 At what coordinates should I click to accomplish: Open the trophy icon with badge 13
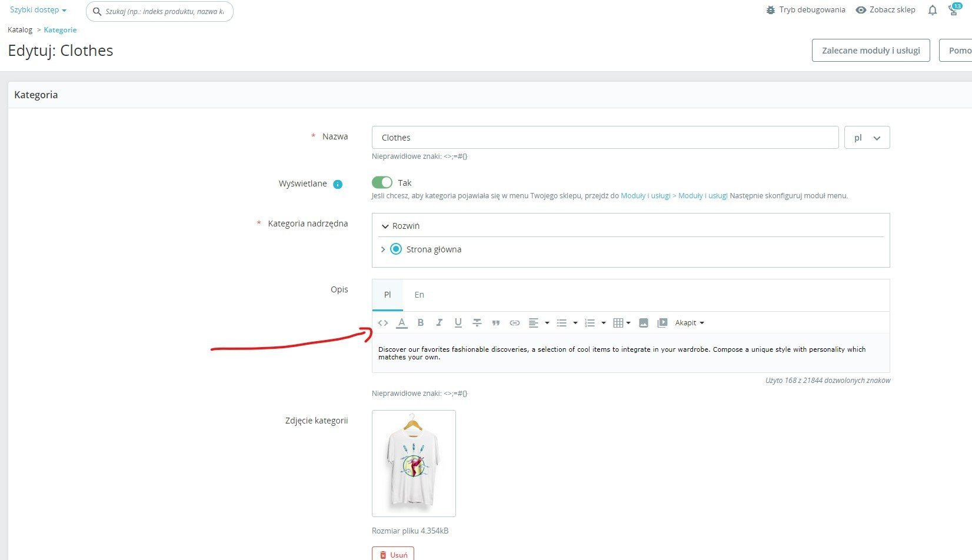point(954,9)
